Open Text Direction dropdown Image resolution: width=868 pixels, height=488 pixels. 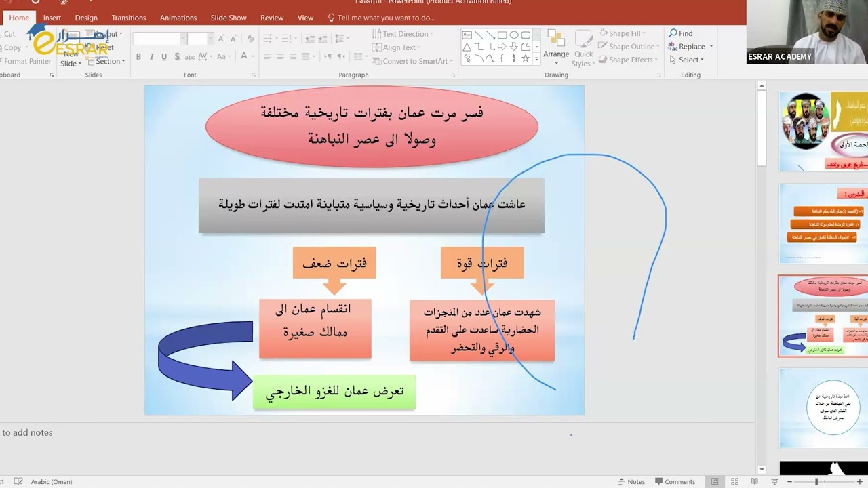coord(403,34)
